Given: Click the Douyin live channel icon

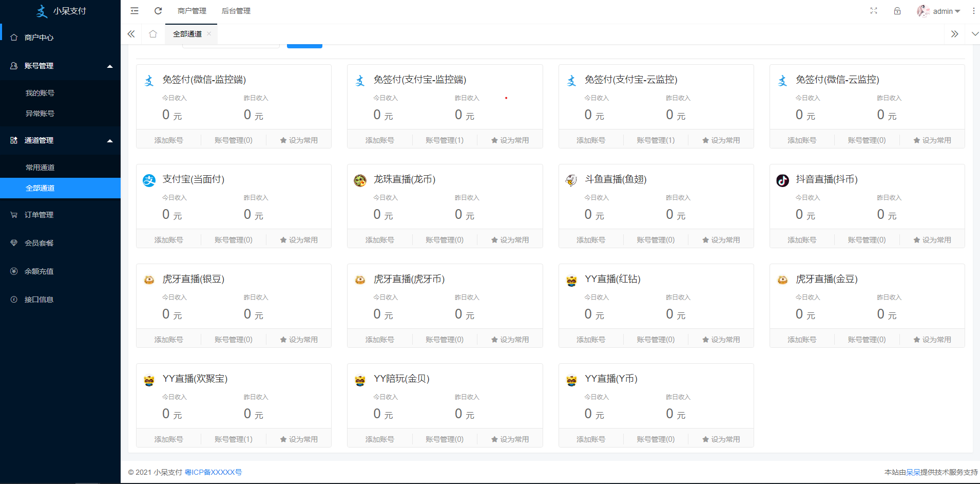Looking at the screenshot, I should (x=782, y=180).
